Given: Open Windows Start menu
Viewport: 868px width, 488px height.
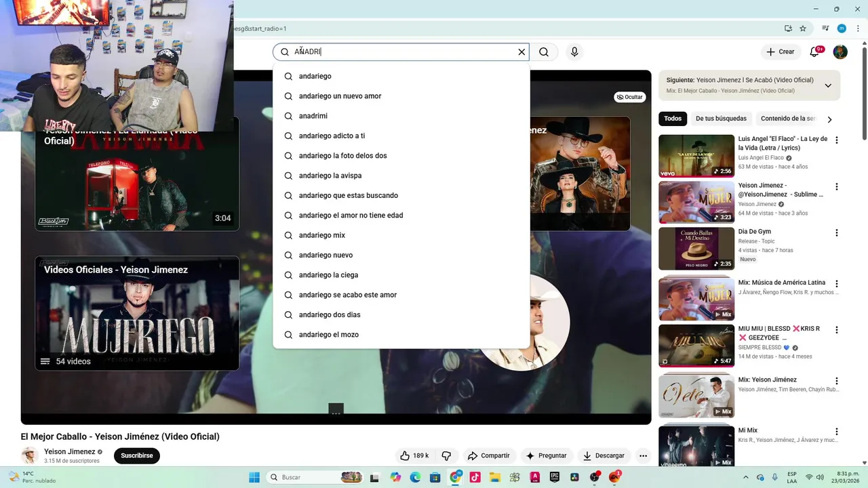Looking at the screenshot, I should click(x=254, y=477).
